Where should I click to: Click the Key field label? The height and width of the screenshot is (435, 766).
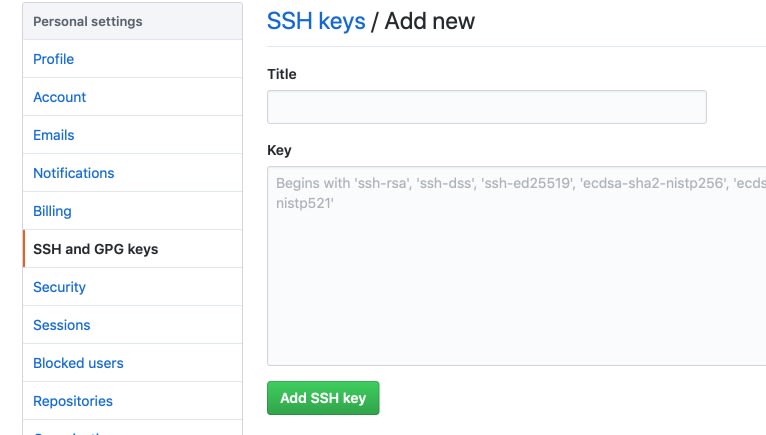279,151
